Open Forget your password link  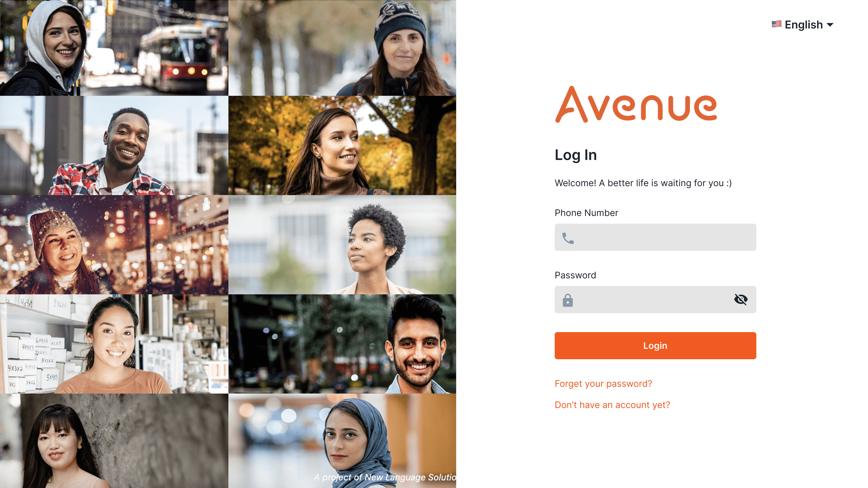[x=603, y=384]
